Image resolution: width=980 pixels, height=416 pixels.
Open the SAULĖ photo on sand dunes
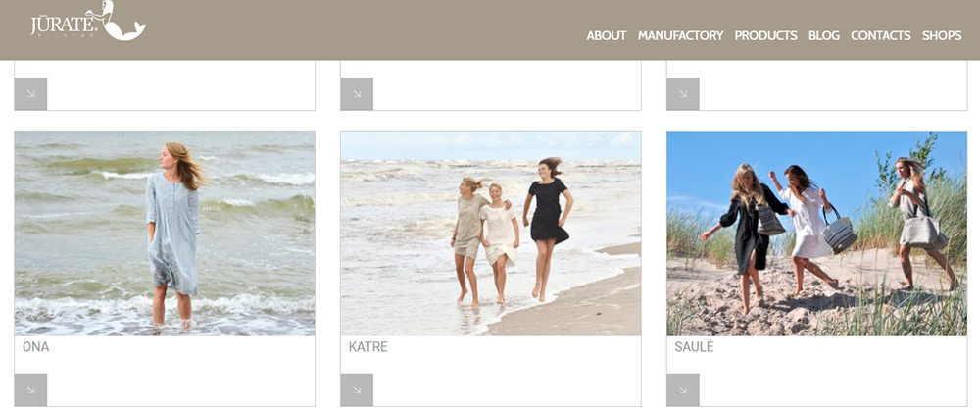(816, 234)
